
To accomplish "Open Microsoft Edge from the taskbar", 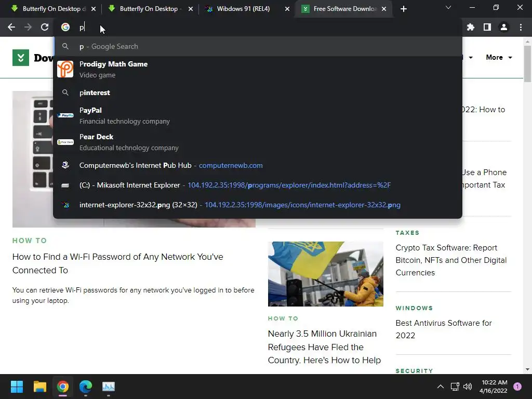I will click(x=86, y=387).
